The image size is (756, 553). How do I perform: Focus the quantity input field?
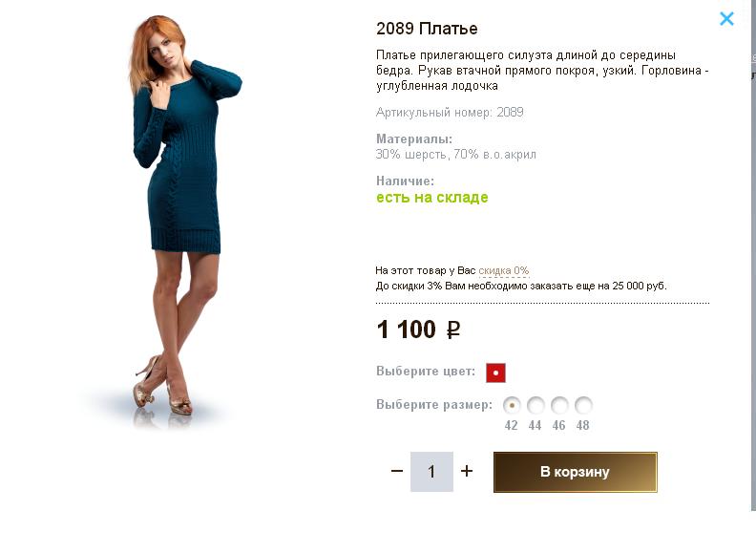(x=431, y=472)
